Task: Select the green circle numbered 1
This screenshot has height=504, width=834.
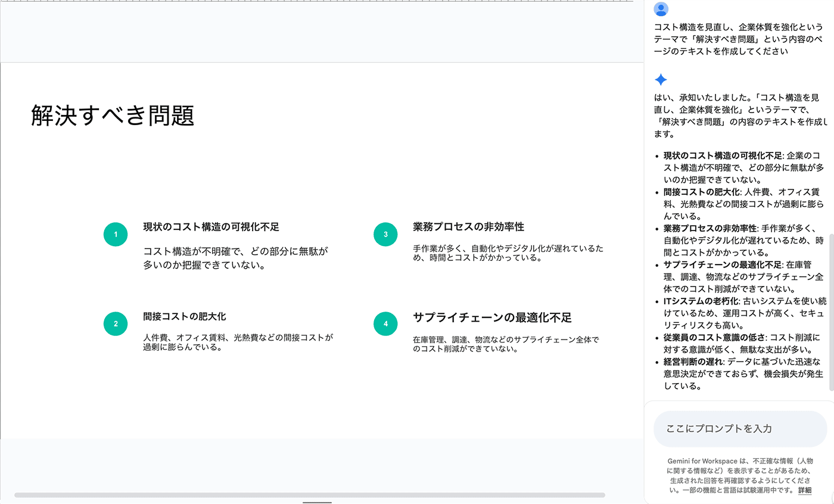Action: pos(116,235)
